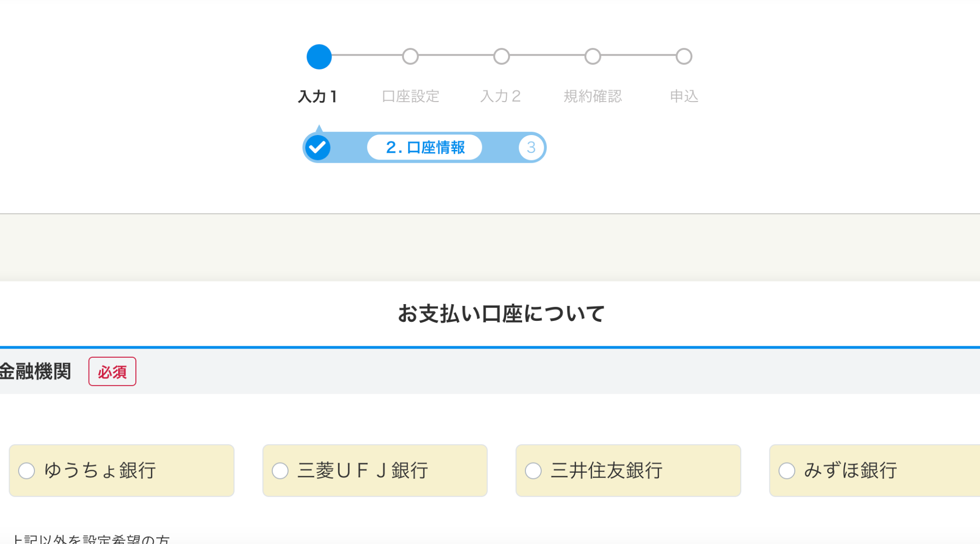980x544 pixels.
Task: Click the 口座設定 step circle marker
Action: [x=410, y=57]
